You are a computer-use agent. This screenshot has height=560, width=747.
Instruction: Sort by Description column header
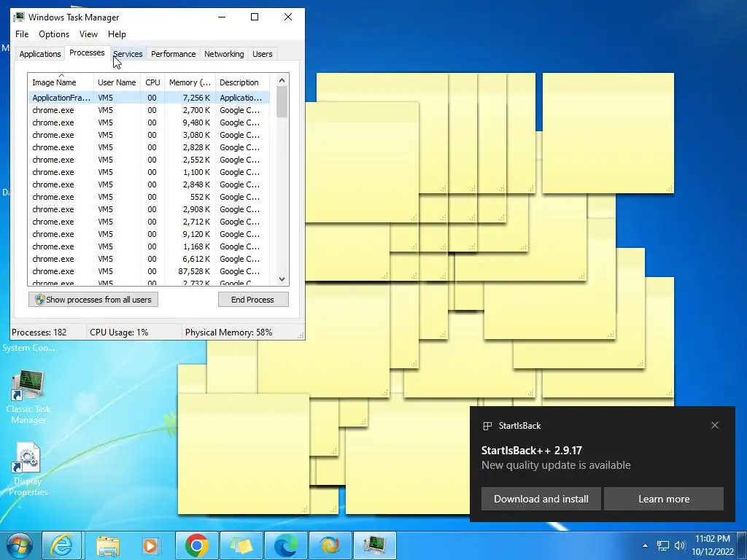(x=242, y=82)
